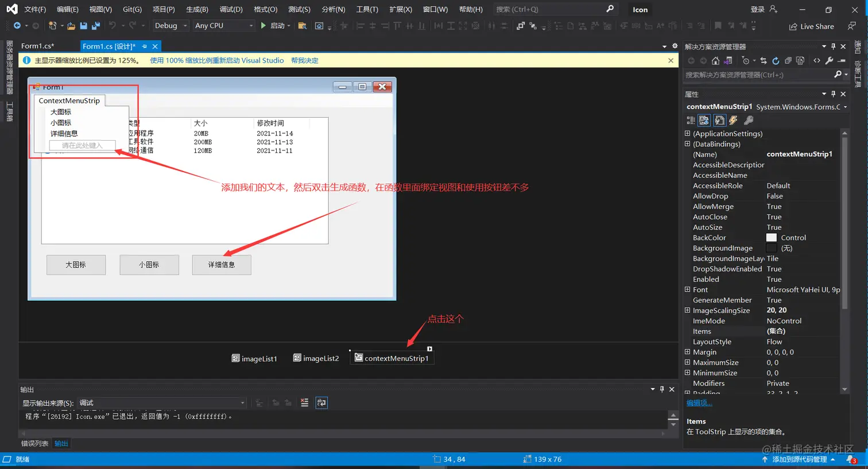Screen dimensions: 868x469
Task: Expand the MaximumSize property
Action: (x=688, y=362)
